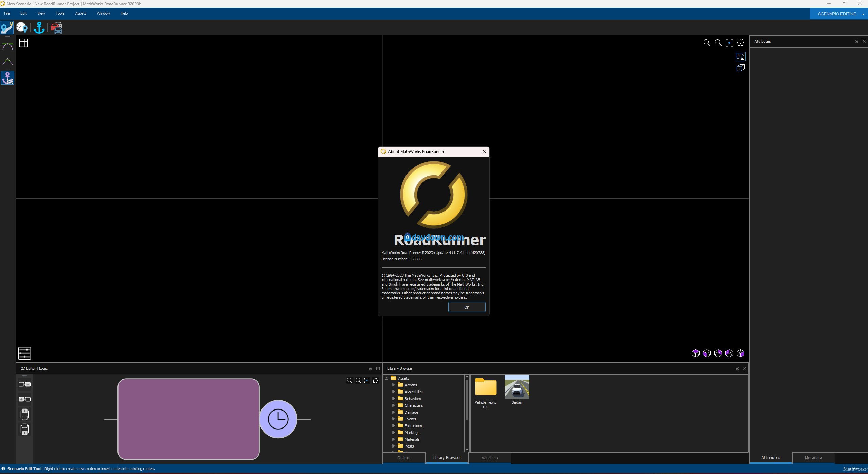
Task: Open the Tools menu
Action: click(60, 13)
